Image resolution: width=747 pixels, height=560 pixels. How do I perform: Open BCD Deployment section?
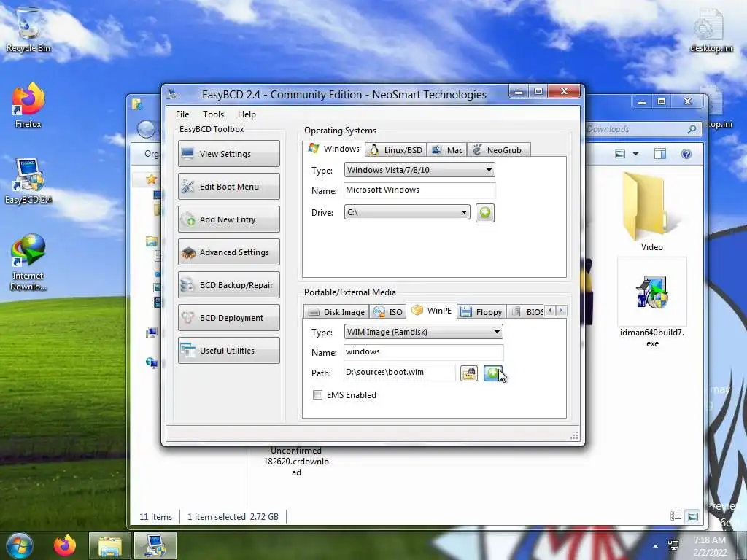tap(228, 318)
